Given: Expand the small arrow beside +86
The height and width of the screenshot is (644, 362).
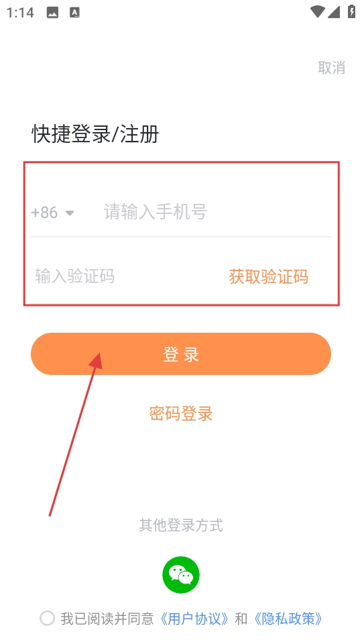Looking at the screenshot, I should point(70,213).
